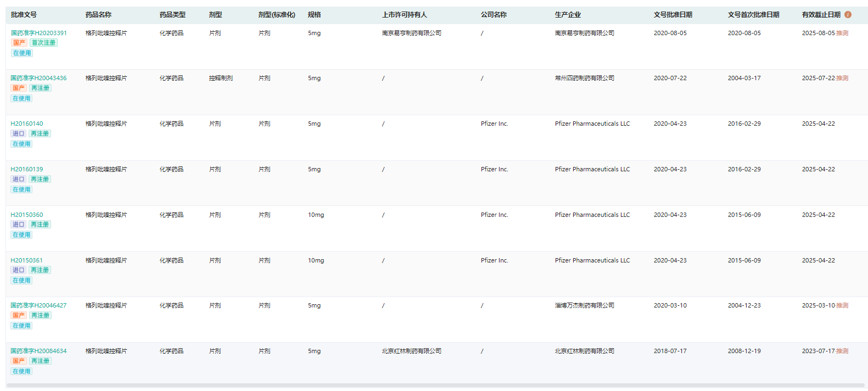The image size is (868, 391).
Task: Open the H20160139 record link
Action: coord(27,169)
